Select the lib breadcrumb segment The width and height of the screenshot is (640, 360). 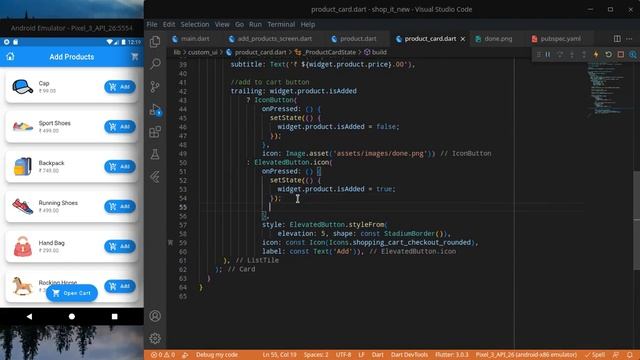pos(177,52)
